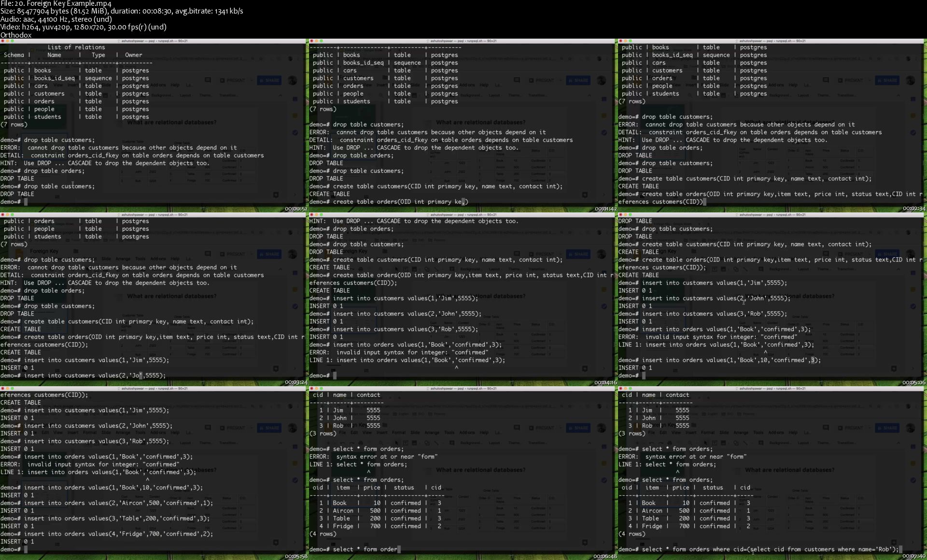Open the Layout dropdown in 00:06:48 frame
Image resolution: width=927 pixels, height=560 pixels.
pos(494,443)
